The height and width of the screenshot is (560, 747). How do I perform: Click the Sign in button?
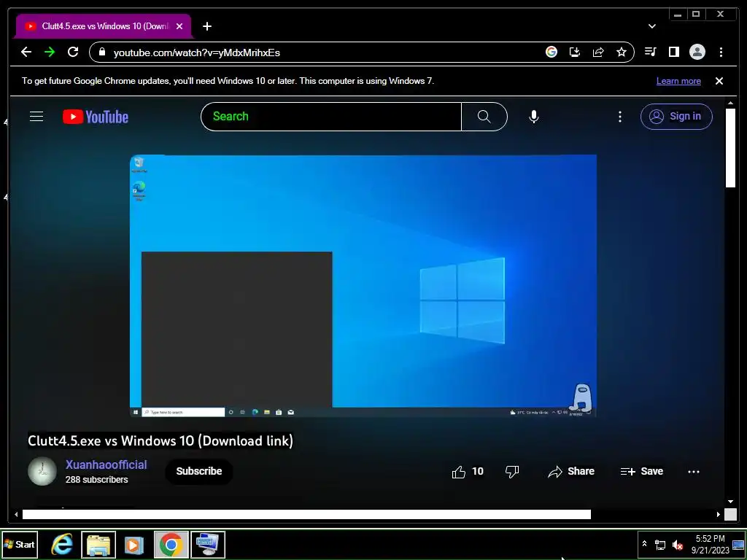[x=676, y=117]
